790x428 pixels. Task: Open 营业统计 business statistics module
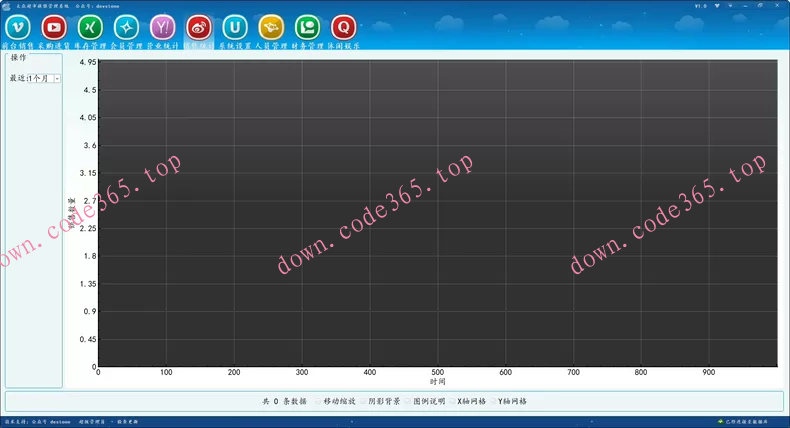[x=163, y=27]
